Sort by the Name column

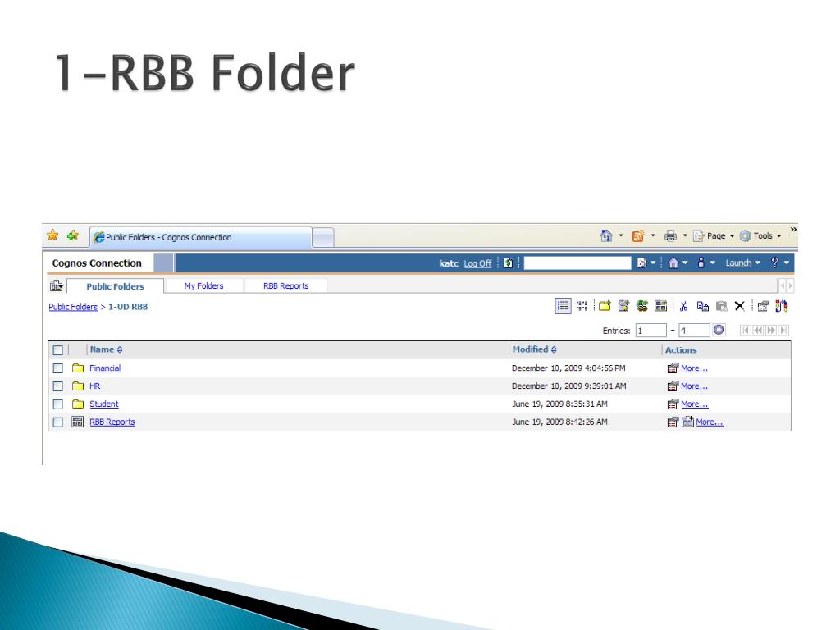[106, 349]
